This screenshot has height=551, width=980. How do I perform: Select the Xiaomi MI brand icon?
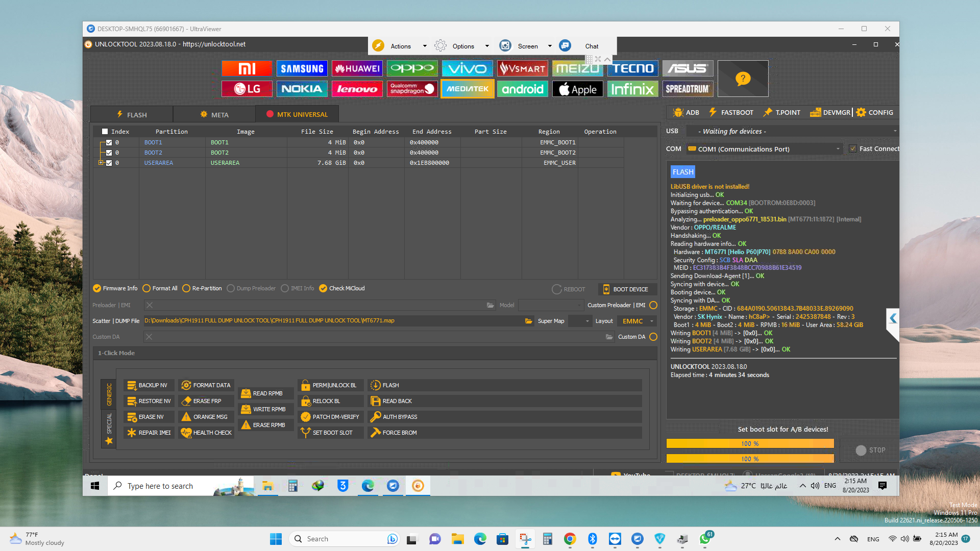click(x=247, y=68)
